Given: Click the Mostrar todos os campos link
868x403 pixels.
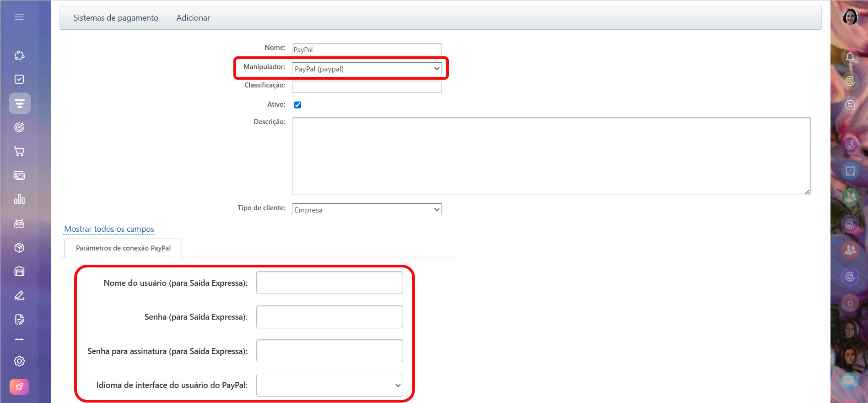Looking at the screenshot, I should tap(109, 229).
